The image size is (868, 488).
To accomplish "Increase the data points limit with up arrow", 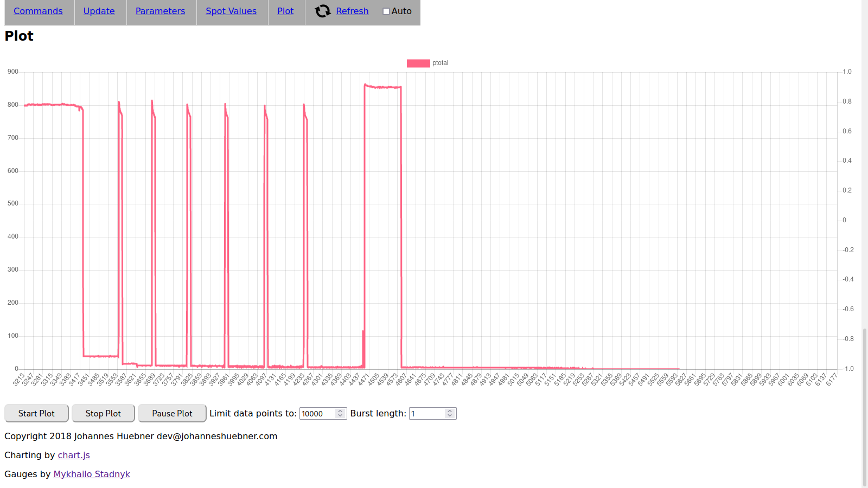I will tap(340, 411).
